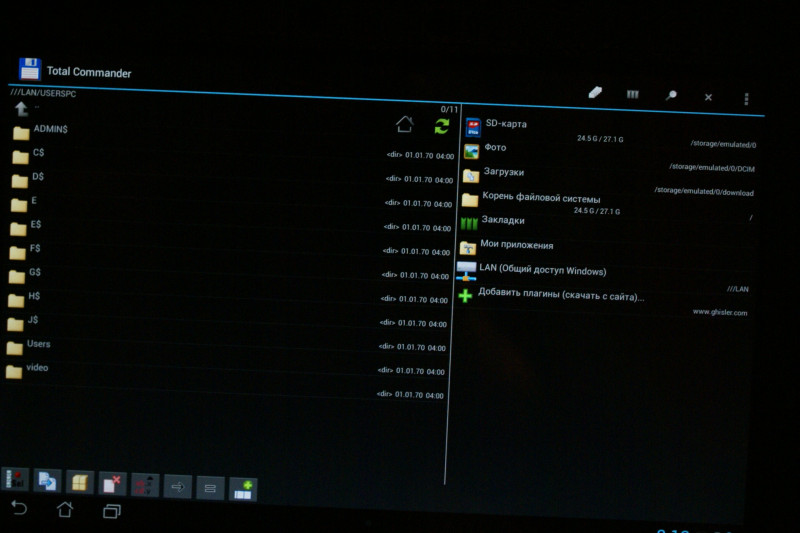Click the /storage/emulated/0/download path

(x=704, y=192)
